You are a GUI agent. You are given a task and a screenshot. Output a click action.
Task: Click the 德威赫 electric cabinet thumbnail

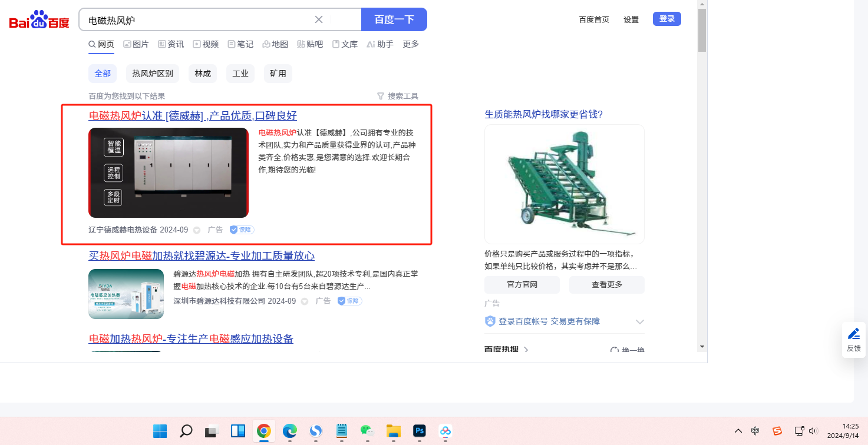pos(169,172)
